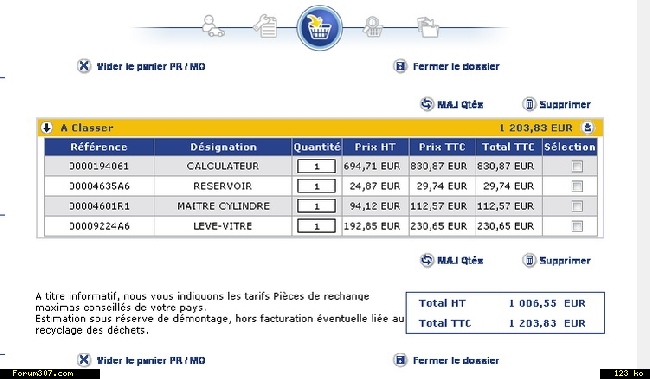
Task: Select the highlighted shopping basket step icon
Action: tap(320, 28)
